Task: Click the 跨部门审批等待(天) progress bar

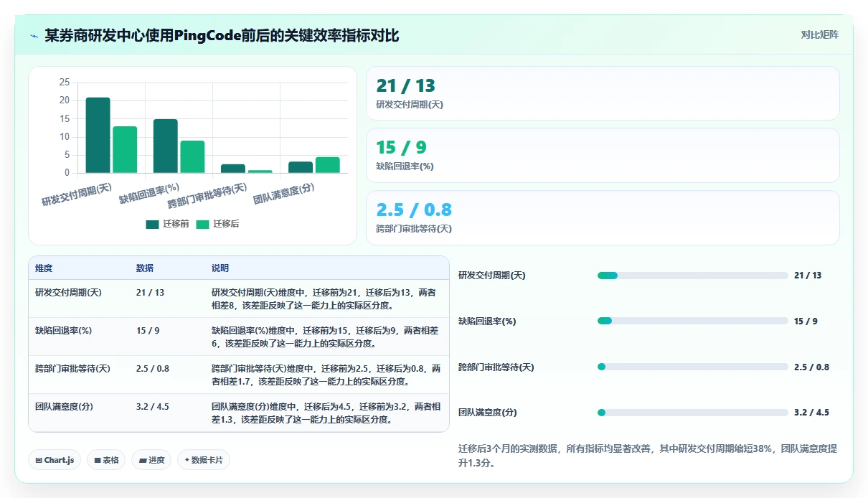Action: (693, 367)
